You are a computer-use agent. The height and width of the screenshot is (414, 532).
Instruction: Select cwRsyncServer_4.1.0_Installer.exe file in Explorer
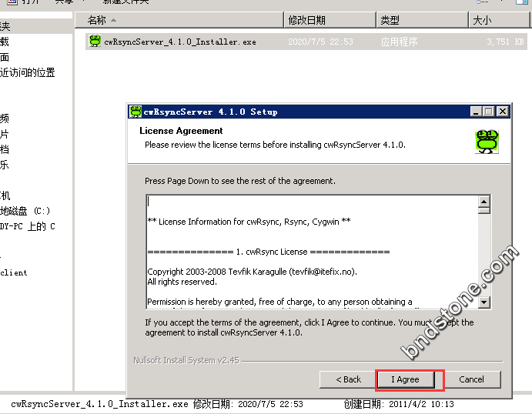306,42
